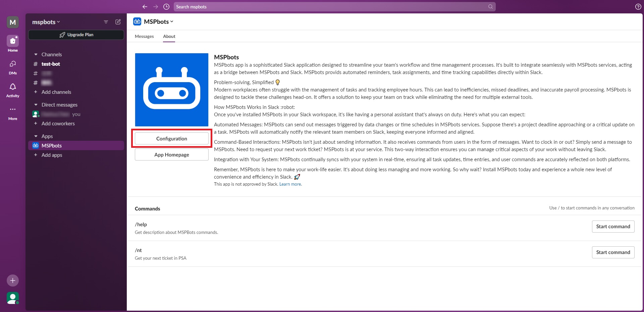The image size is (644, 312).
Task: Click the Search mspbots field
Action: point(330,7)
